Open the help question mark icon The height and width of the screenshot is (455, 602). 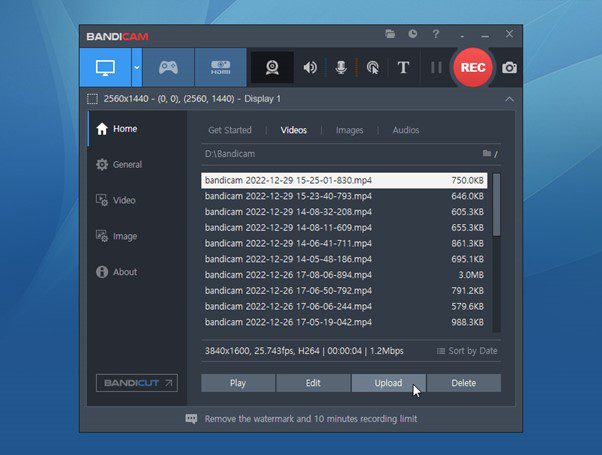click(436, 34)
